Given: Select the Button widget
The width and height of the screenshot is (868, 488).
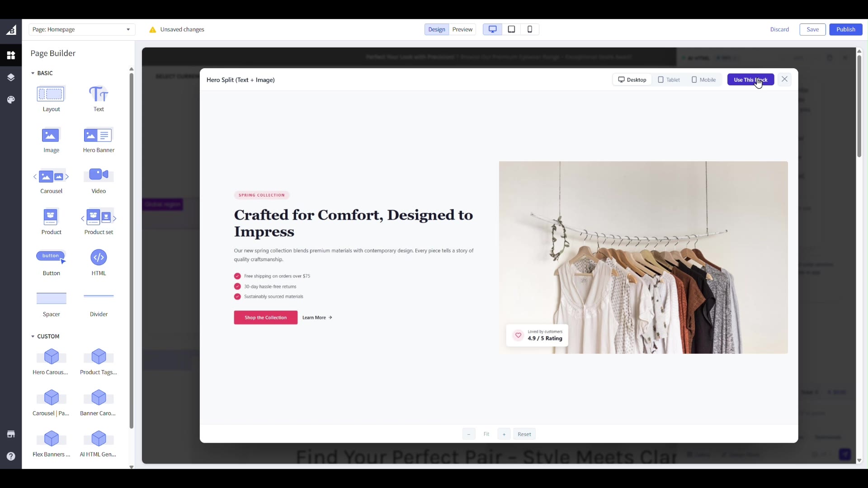Looking at the screenshot, I should pyautogui.click(x=51, y=263).
